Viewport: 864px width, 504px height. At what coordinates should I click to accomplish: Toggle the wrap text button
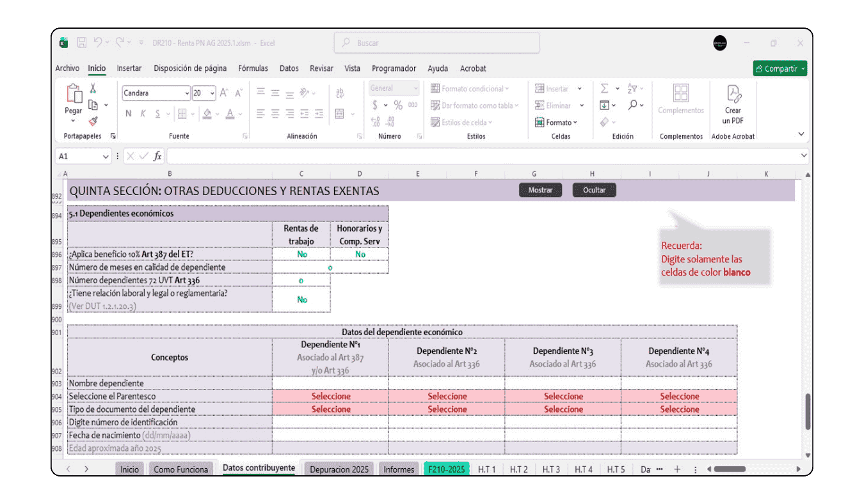[x=340, y=93]
